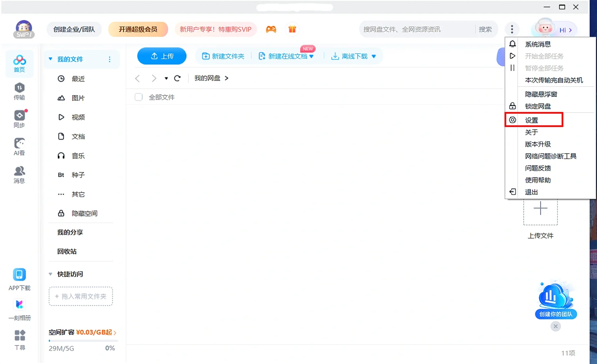Collapse the 我的文件 section chevron
Image resolution: width=597 pixels, height=364 pixels.
[50, 59]
